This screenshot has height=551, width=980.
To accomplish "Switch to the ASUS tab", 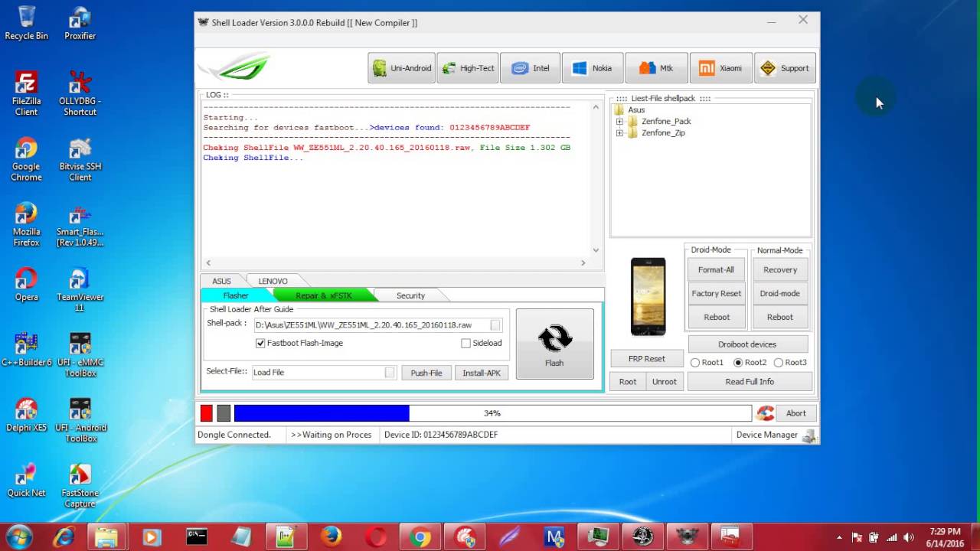I will 221,281.
